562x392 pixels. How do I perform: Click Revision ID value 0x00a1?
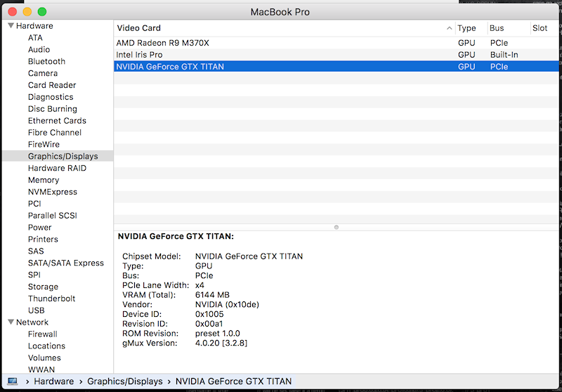coord(209,324)
